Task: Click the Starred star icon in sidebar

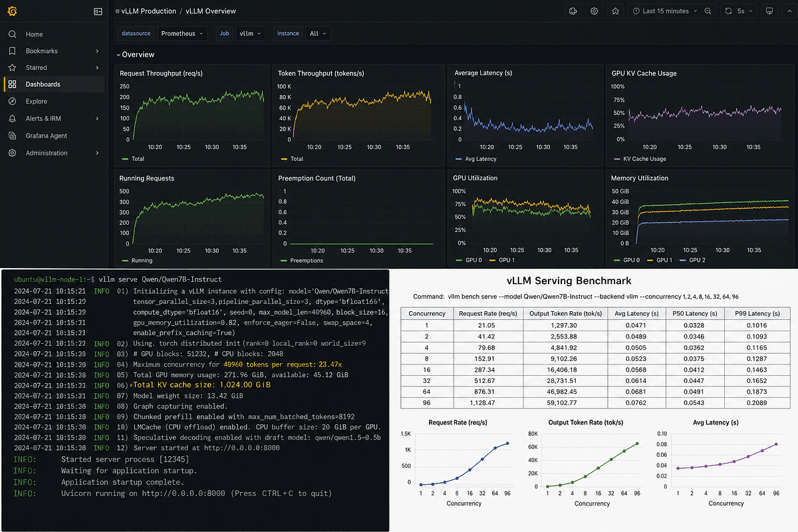Action: pyautogui.click(x=13, y=68)
